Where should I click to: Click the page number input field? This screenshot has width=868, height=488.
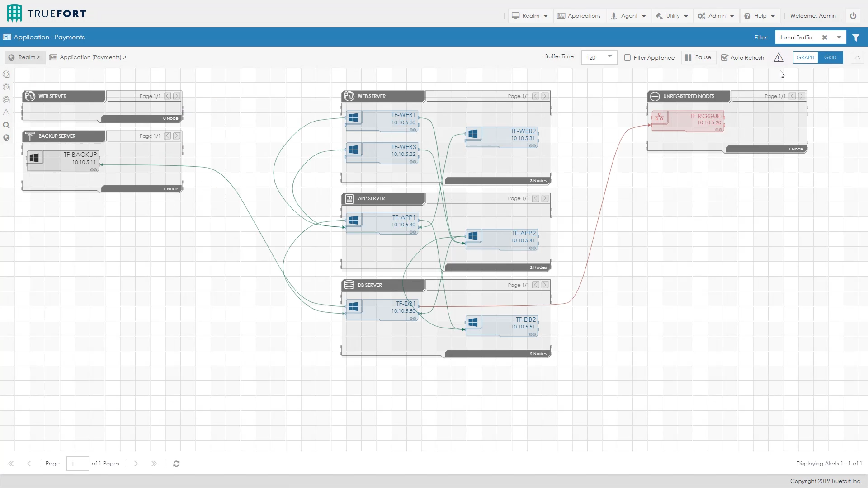(x=77, y=464)
